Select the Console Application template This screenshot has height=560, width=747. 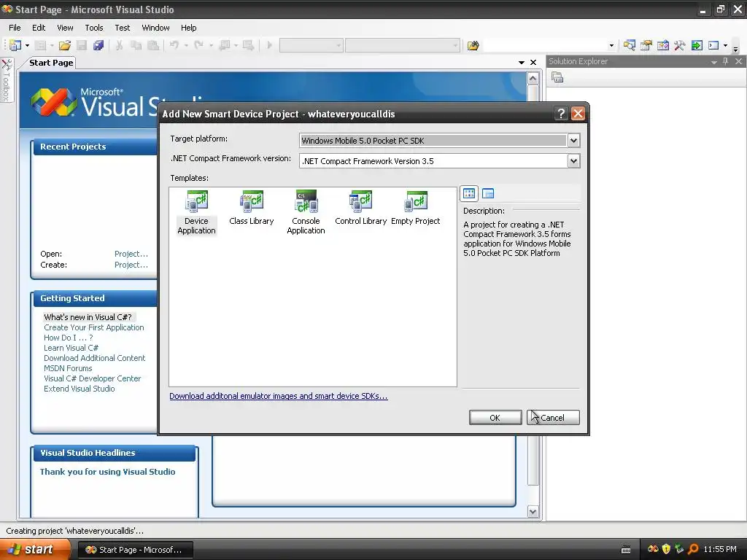pyautogui.click(x=306, y=213)
